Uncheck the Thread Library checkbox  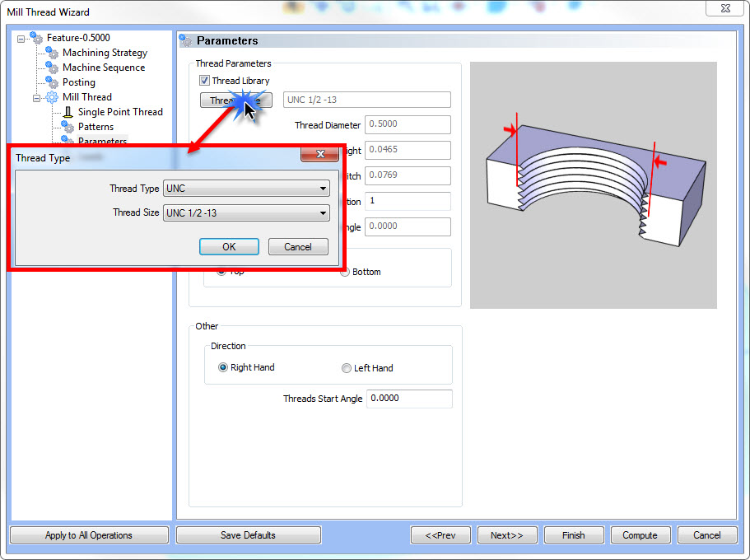point(205,81)
